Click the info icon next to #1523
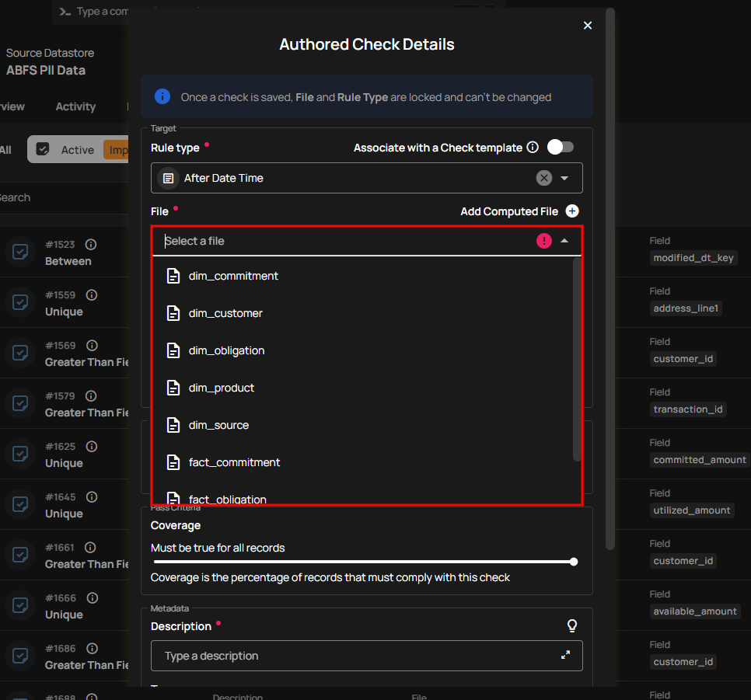Viewport: 751px width, 700px height. pos(91,245)
